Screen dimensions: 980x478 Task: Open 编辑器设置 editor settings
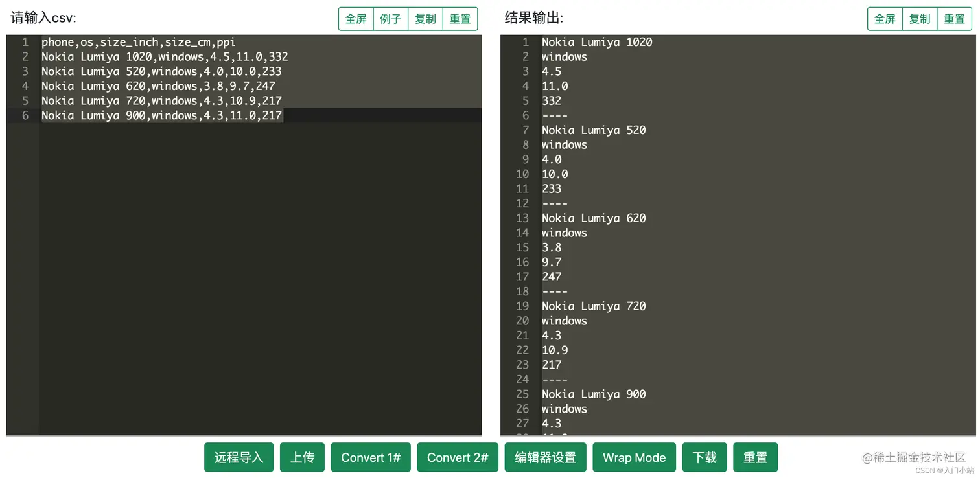click(x=545, y=457)
